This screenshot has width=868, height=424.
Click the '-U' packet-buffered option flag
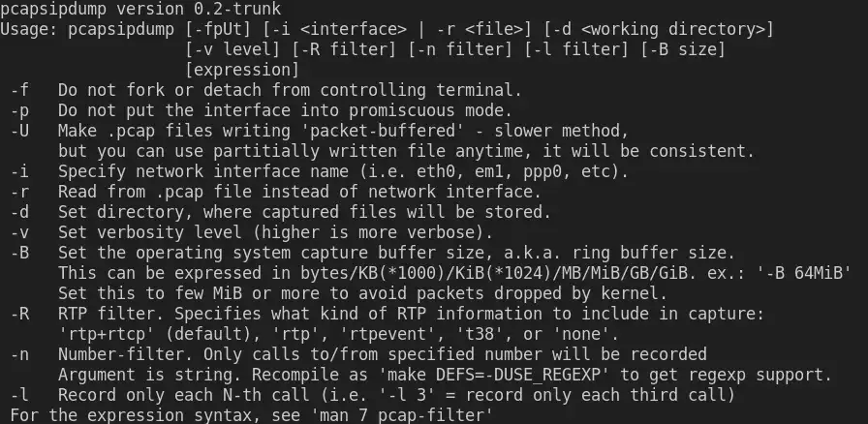pos(19,131)
